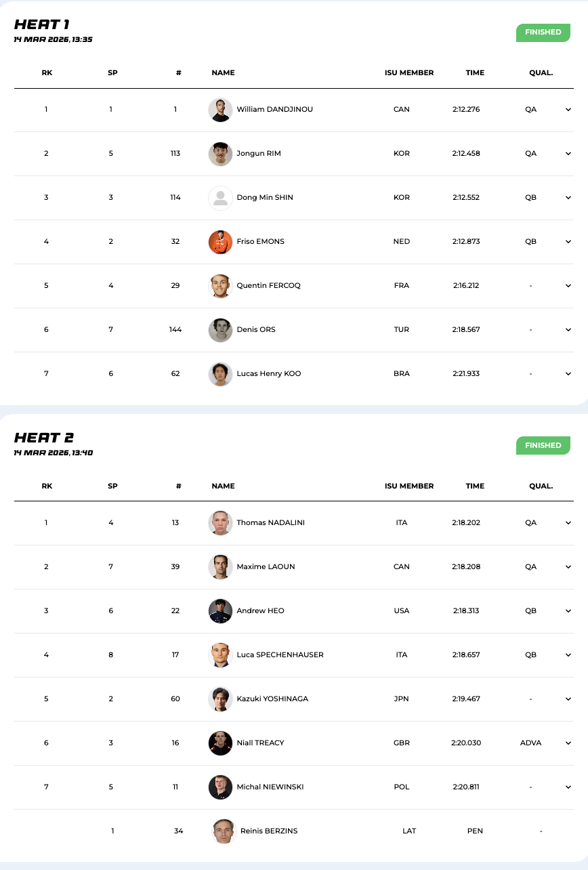Click Reinis Berzins's avatar picture

224,831
